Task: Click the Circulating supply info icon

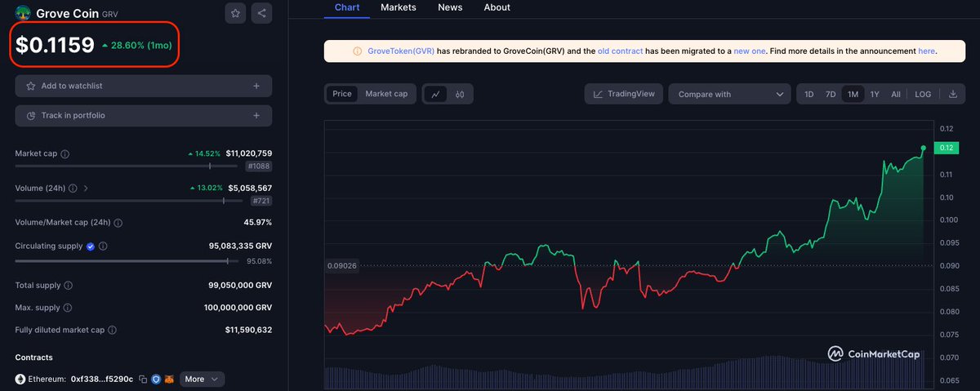Action: (103, 246)
